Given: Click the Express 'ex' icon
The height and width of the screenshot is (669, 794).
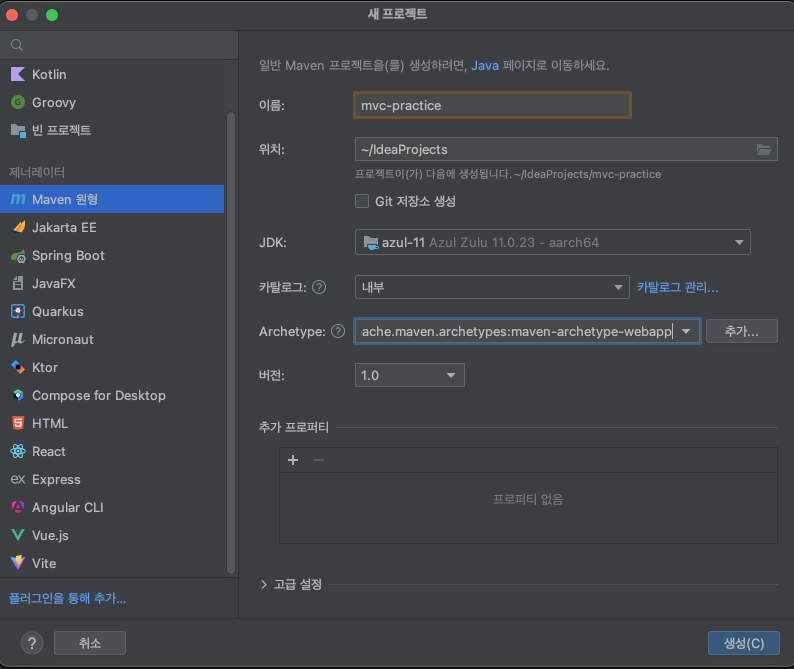Looking at the screenshot, I should (18, 479).
